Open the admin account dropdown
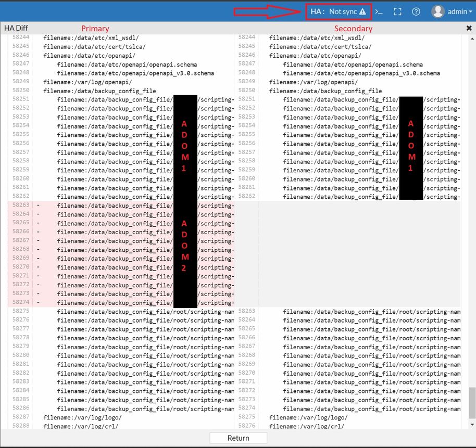 coord(460,12)
